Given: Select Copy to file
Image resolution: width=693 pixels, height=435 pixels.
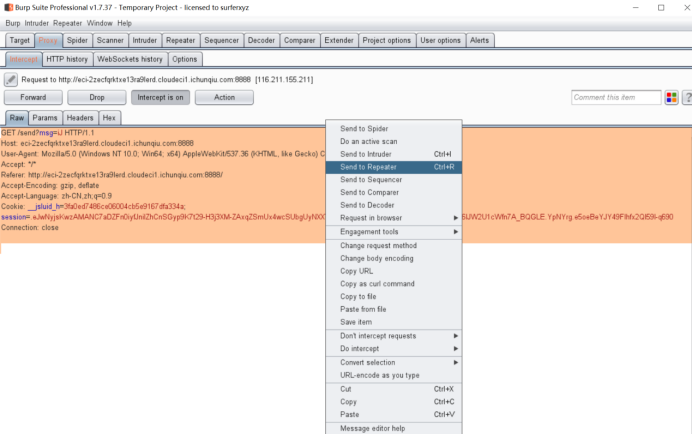Looking at the screenshot, I should [x=394, y=297].
